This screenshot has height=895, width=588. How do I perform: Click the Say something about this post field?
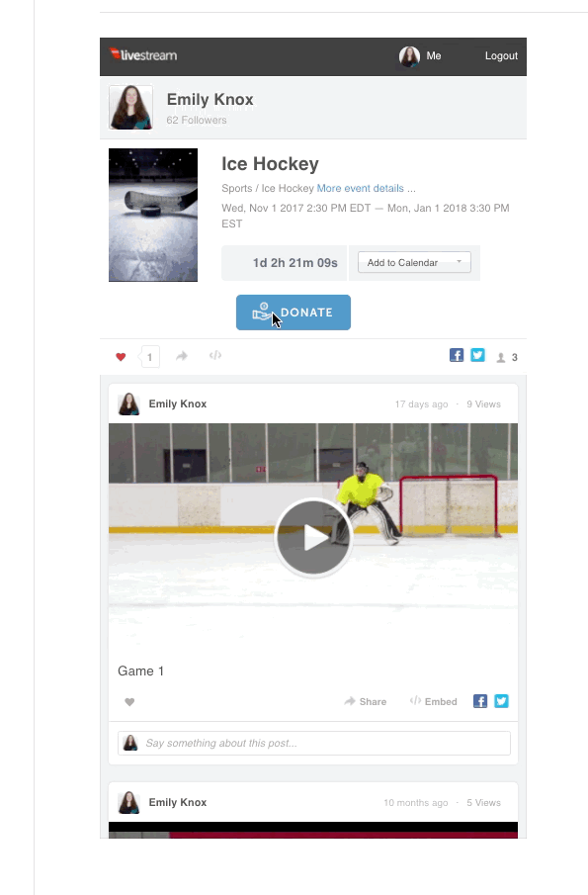(313, 743)
